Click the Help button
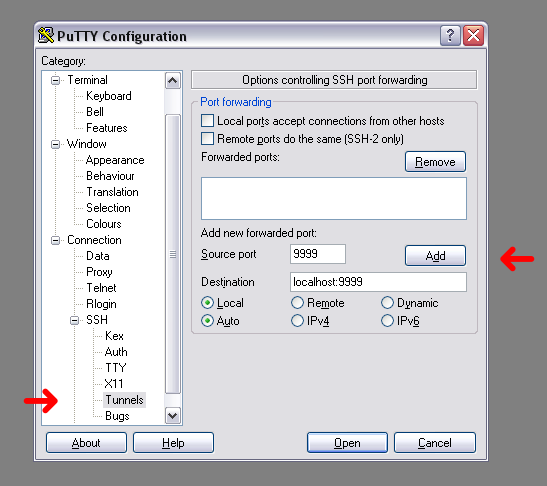The image size is (547, 486). [173, 443]
